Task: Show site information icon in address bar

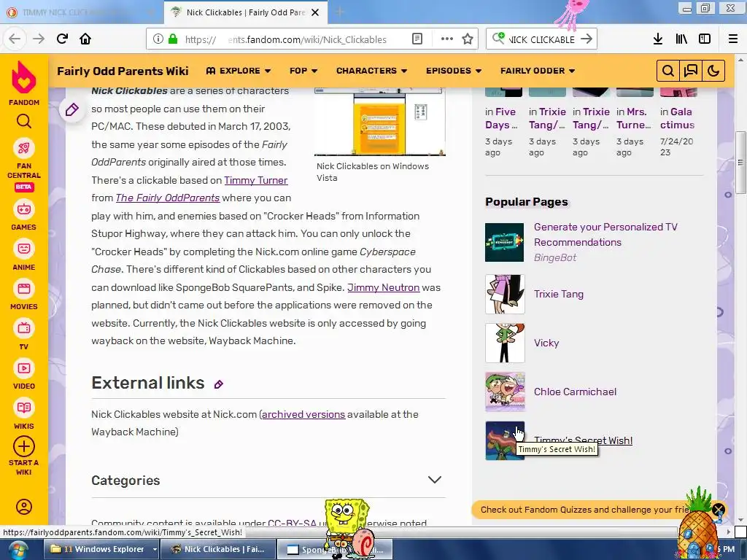Action: 158,39
